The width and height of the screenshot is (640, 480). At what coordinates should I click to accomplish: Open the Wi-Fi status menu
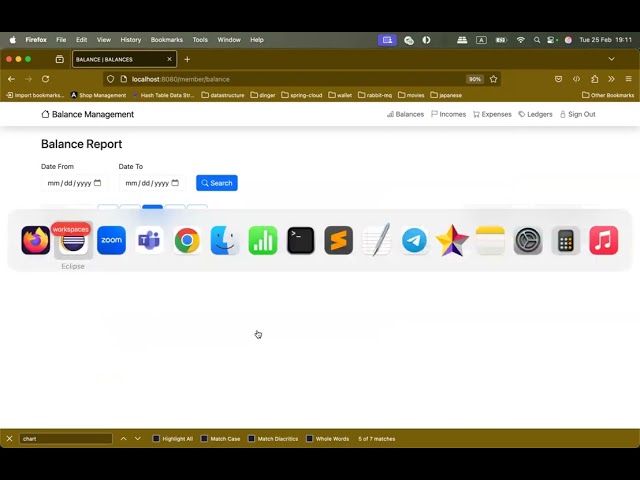click(520, 40)
